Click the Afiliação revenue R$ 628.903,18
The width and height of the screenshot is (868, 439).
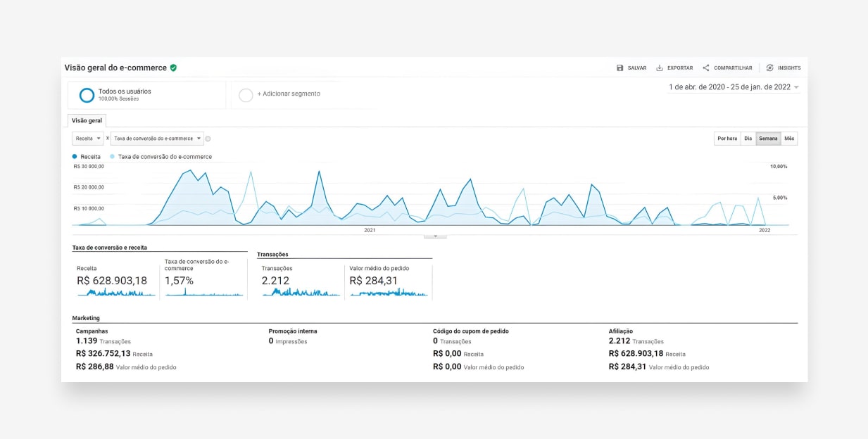(647, 354)
